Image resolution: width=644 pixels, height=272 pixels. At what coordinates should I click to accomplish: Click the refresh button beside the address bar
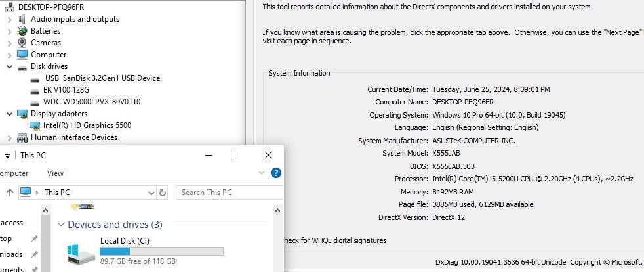pos(163,193)
